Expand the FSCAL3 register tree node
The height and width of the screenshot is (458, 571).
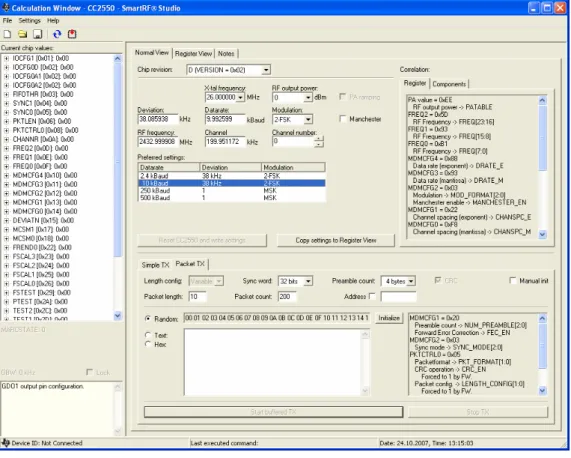(6, 256)
